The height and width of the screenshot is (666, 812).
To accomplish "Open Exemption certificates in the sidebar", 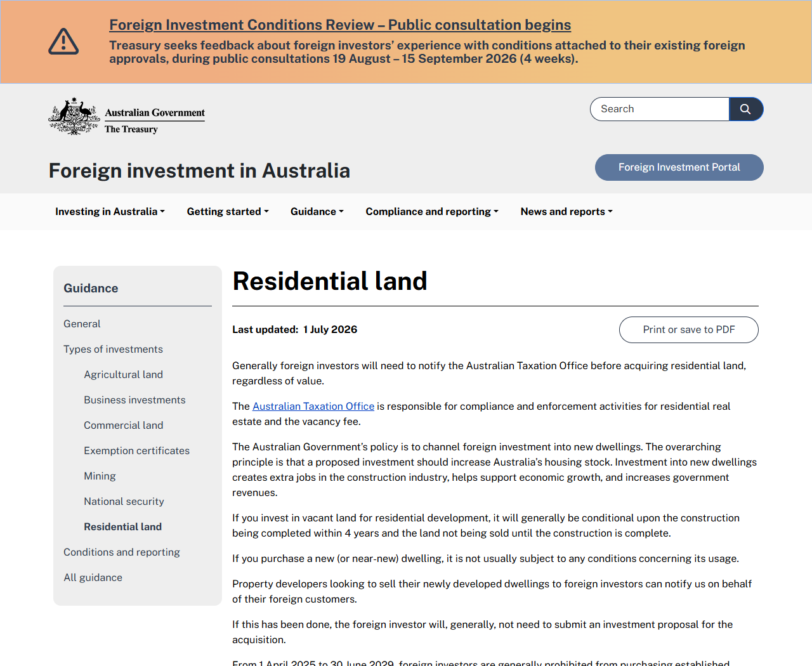I will pyautogui.click(x=137, y=450).
